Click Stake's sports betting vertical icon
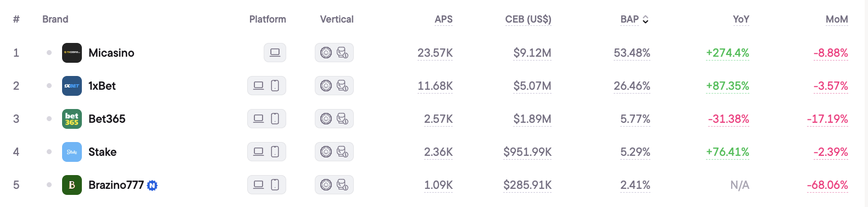868x207 pixels. [342, 152]
